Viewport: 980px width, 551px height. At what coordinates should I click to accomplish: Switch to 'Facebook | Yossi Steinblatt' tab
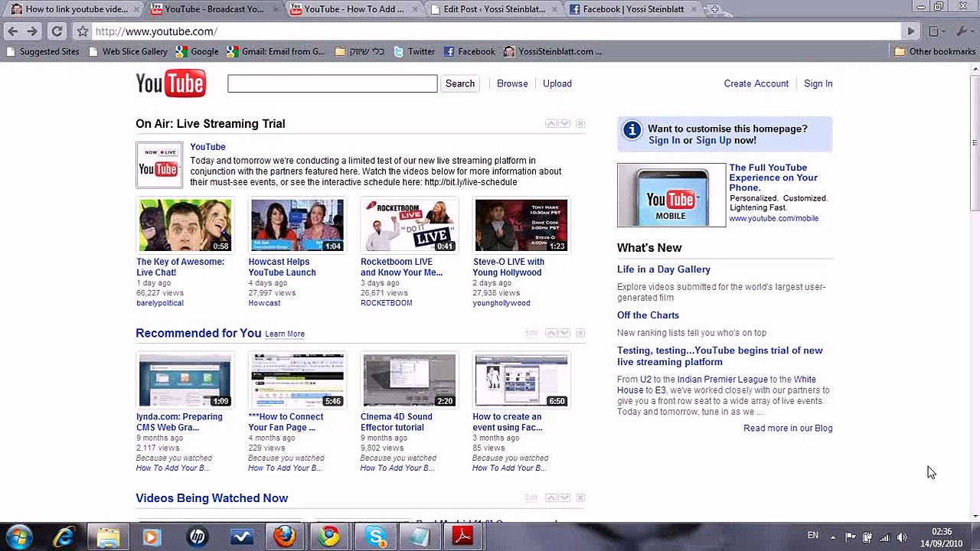[632, 9]
